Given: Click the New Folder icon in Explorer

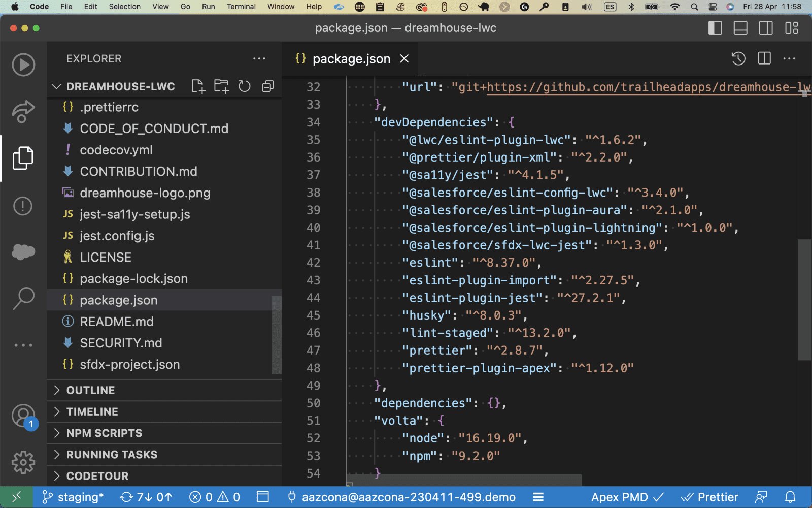Looking at the screenshot, I should (x=221, y=86).
